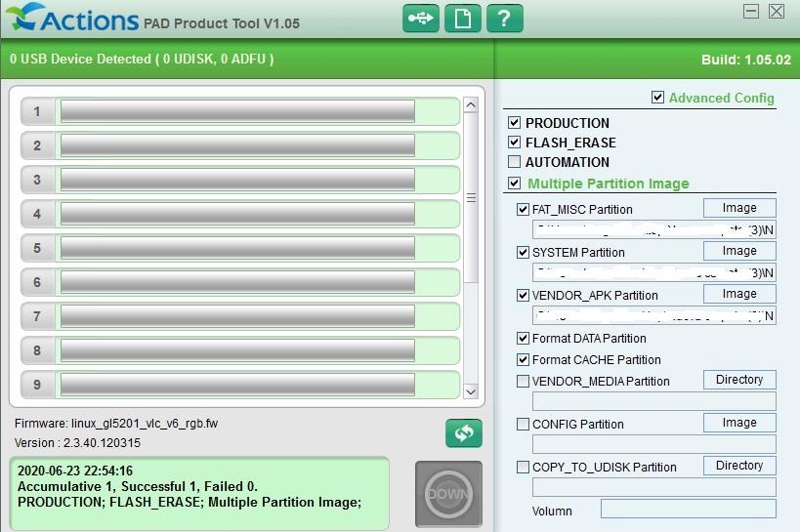The height and width of the screenshot is (532, 800).
Task: Enable CONFIG Partition checkbox
Action: (x=523, y=424)
